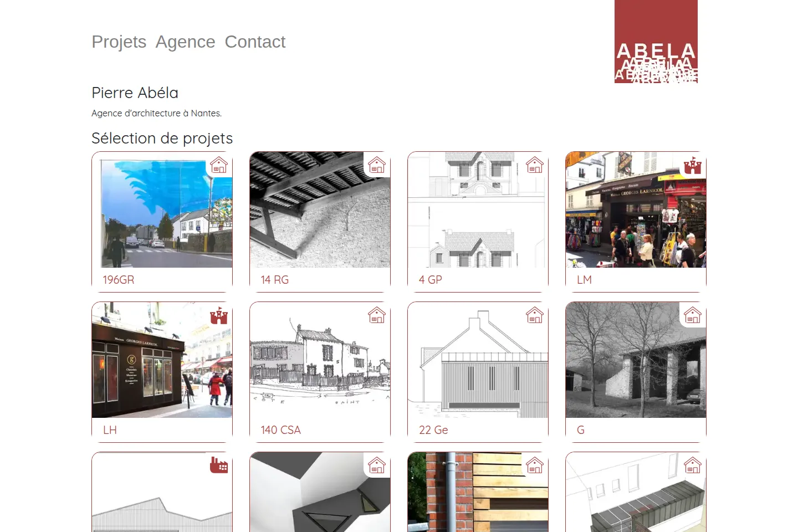This screenshot has width=798, height=532.
Task: Click the house icon on 14 RG card
Action: point(377,165)
